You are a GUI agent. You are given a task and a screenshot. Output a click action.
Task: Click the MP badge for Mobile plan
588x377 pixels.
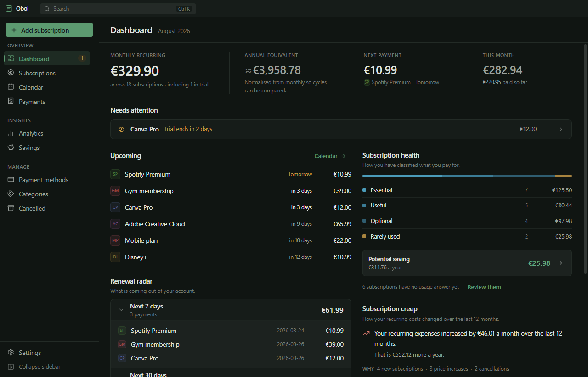click(115, 240)
